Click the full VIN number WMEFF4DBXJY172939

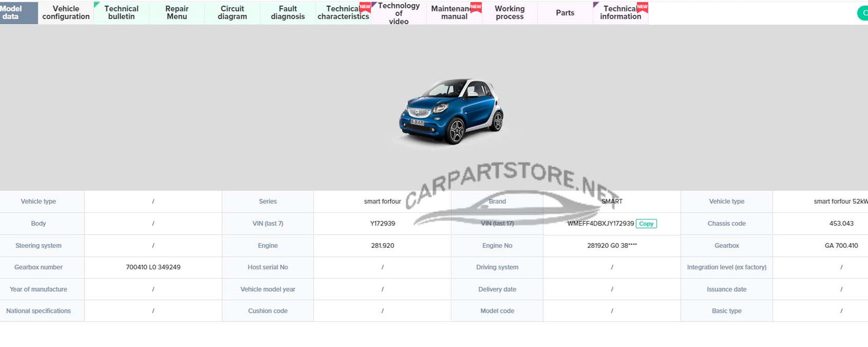[600, 224]
